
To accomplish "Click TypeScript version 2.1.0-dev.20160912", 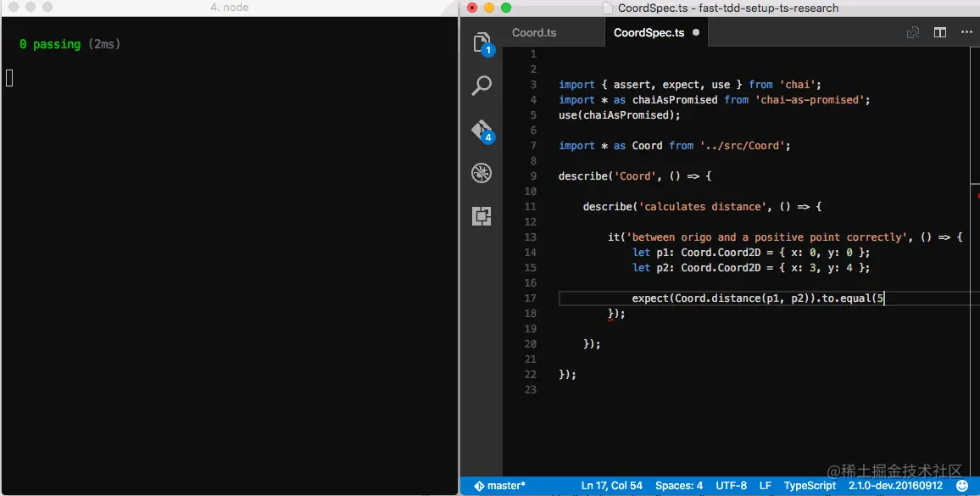I will point(895,485).
